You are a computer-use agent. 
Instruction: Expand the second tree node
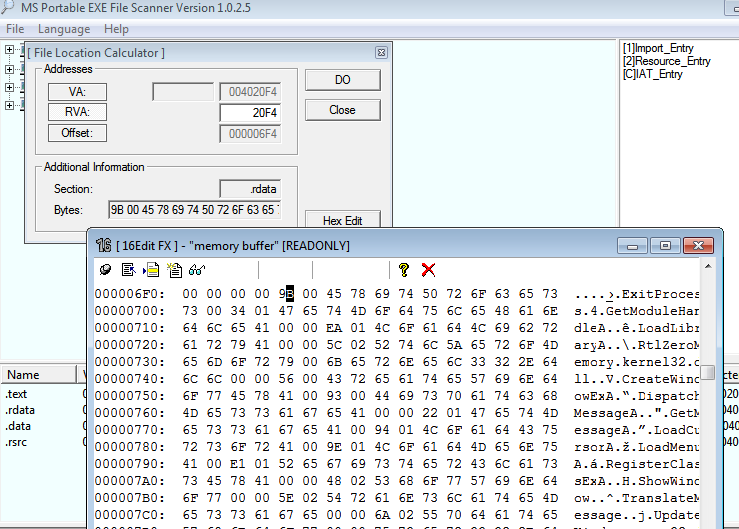coord(10,69)
